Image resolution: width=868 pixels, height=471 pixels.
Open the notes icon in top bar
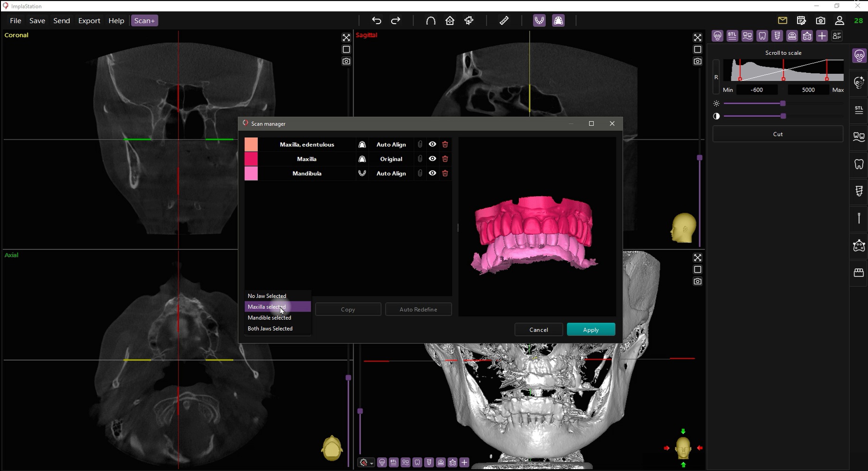coord(801,20)
